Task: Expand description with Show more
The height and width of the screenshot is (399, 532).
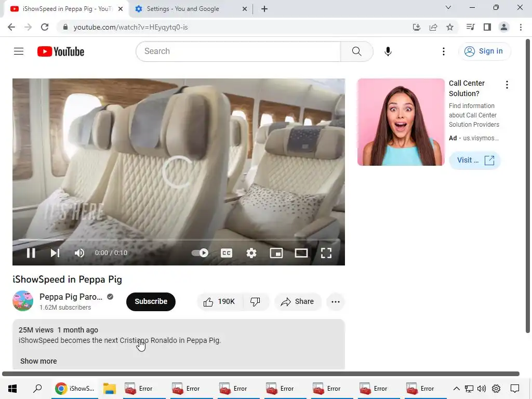Action: pyautogui.click(x=38, y=361)
